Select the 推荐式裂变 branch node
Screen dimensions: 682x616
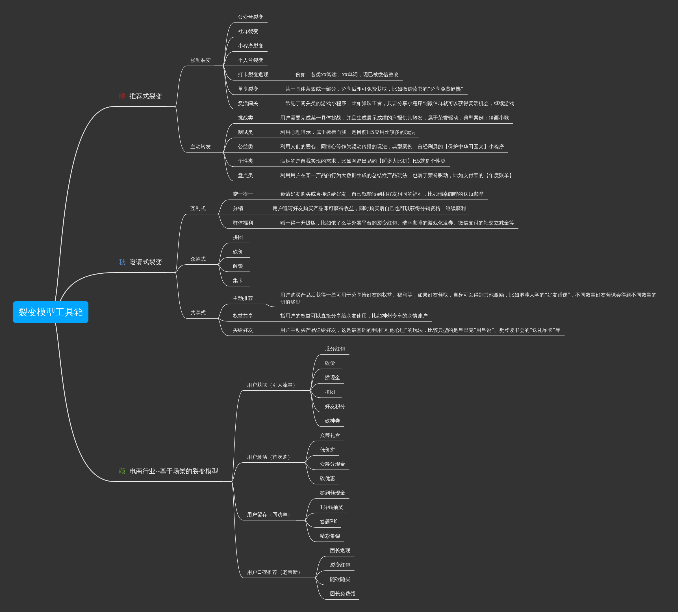pyautogui.click(x=145, y=96)
